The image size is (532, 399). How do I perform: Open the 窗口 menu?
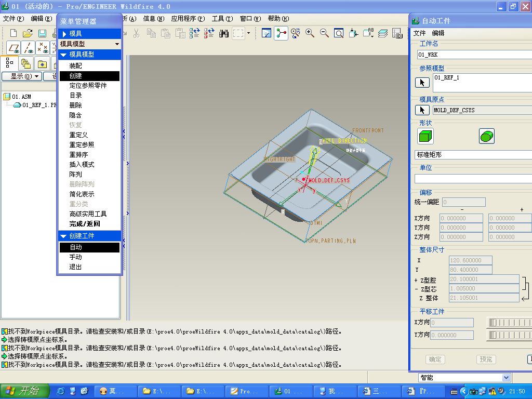pyautogui.click(x=250, y=19)
